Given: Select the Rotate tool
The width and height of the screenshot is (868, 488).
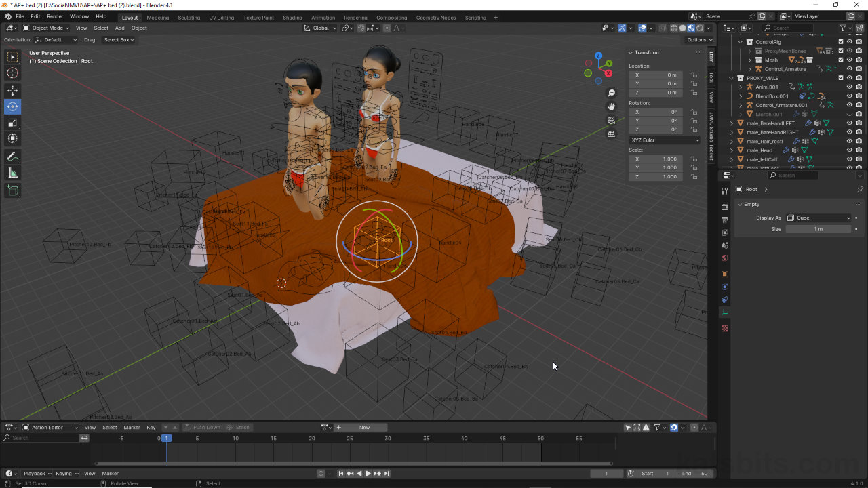Looking at the screenshot, I should pos(12,106).
